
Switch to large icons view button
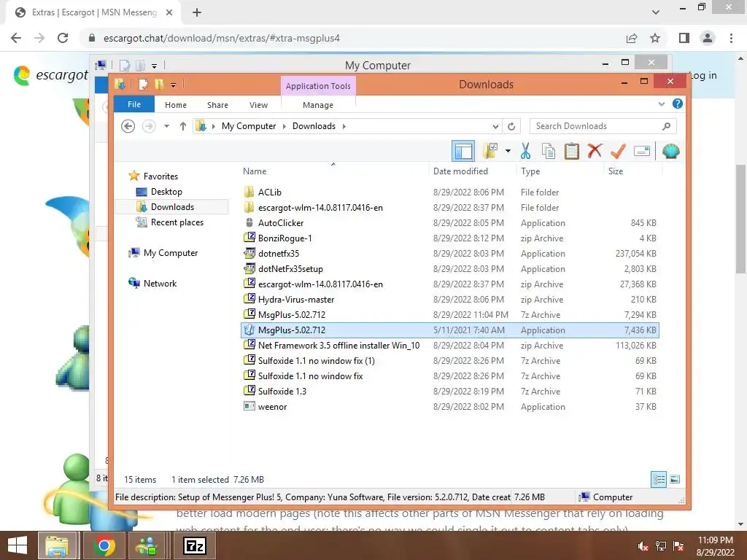pyautogui.click(x=675, y=479)
